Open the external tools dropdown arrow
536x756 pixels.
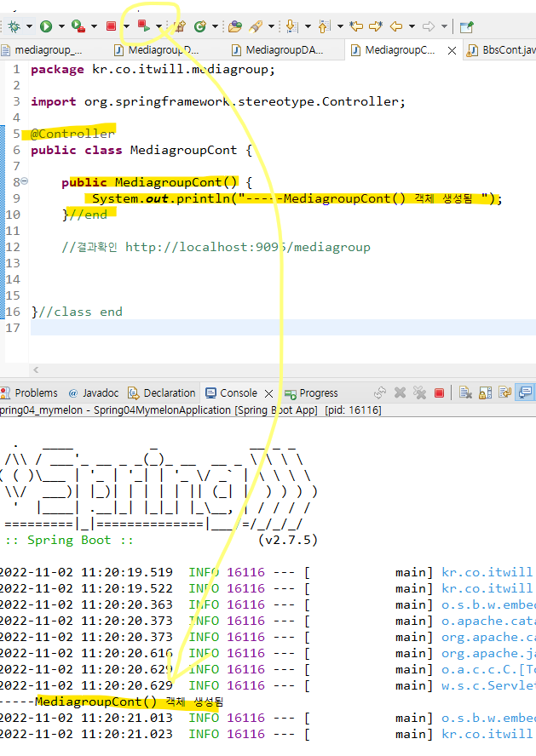point(94,26)
